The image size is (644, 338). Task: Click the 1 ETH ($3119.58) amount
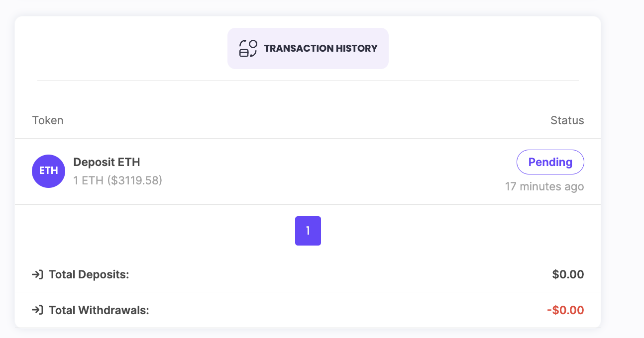[118, 180]
